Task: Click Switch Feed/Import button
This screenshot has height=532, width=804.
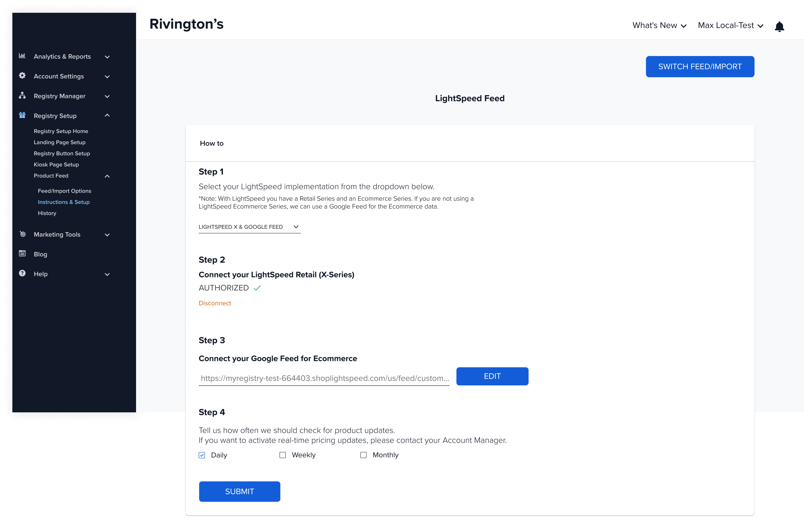Action: click(700, 67)
